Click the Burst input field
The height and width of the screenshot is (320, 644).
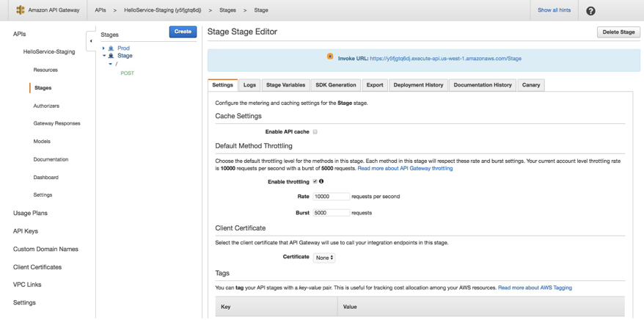[332, 213]
